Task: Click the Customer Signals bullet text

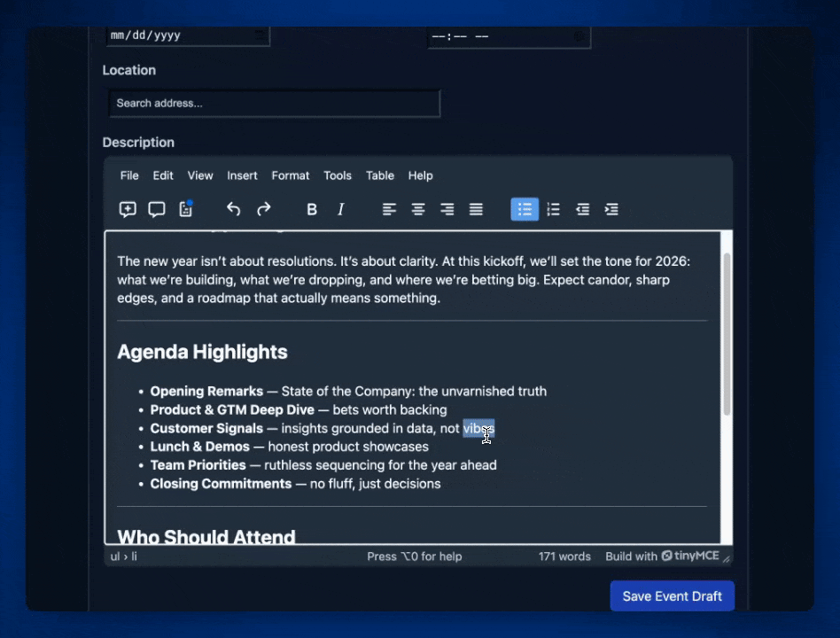Action: click(322, 429)
